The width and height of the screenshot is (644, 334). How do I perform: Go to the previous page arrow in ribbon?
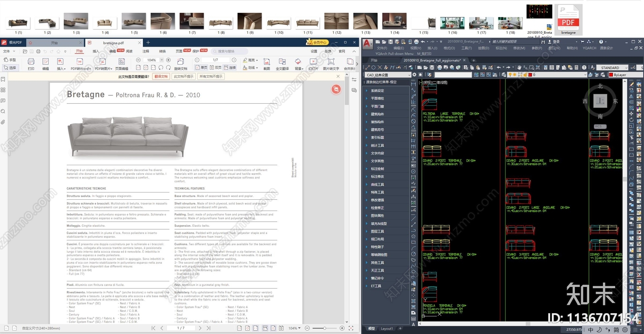[x=197, y=60]
